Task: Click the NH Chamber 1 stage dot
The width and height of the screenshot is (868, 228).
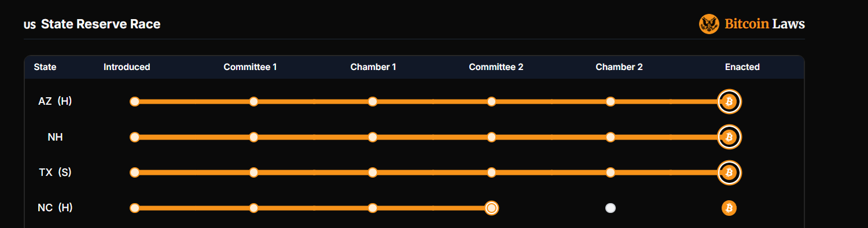Action: (x=373, y=137)
